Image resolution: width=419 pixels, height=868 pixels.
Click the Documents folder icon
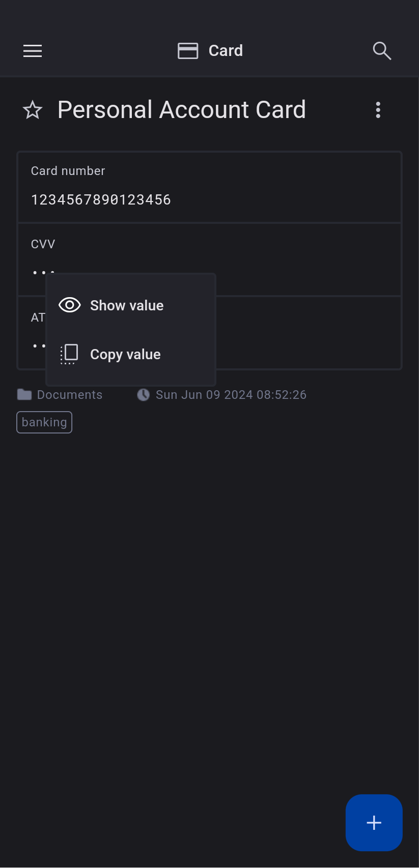click(x=24, y=395)
